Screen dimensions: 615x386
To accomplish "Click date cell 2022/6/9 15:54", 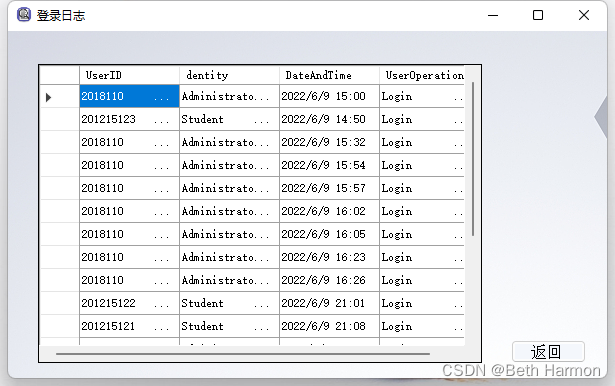I will pyautogui.click(x=329, y=165).
